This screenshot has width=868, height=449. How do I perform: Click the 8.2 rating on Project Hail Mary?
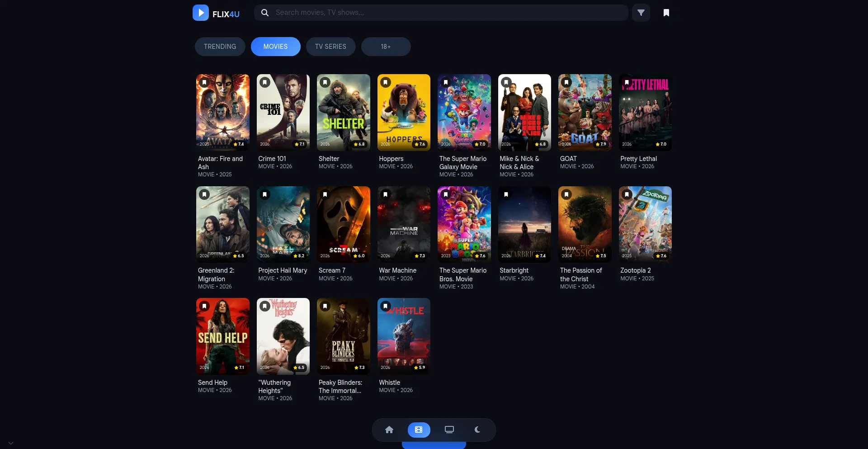[x=299, y=256]
